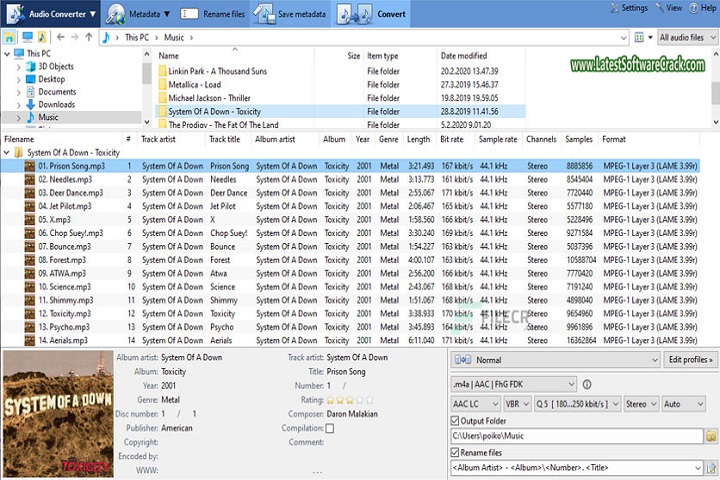Sort tracks by the Bit rate column
The width and height of the screenshot is (720, 480).
click(x=452, y=139)
